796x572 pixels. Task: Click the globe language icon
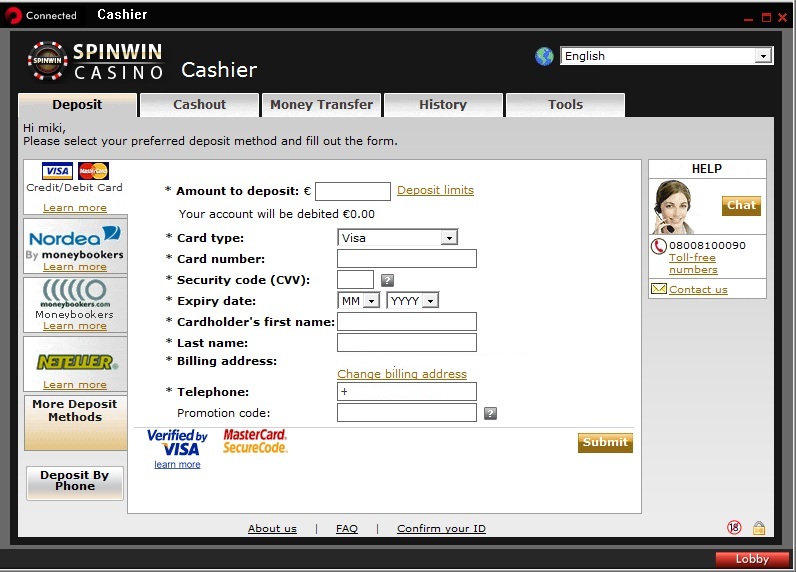click(544, 56)
